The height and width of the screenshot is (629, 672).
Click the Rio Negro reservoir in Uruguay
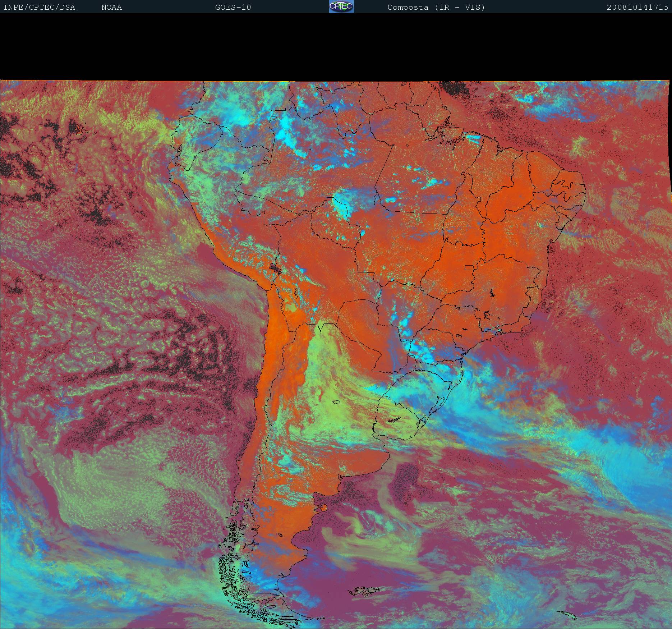click(394, 420)
